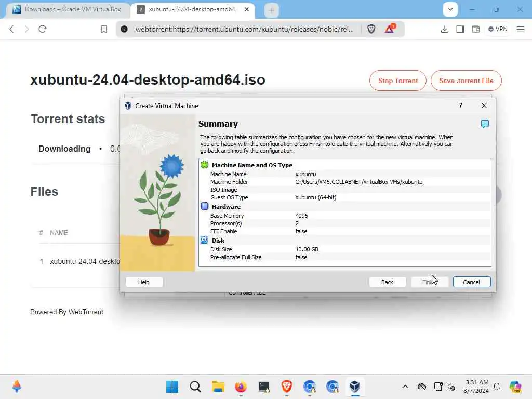This screenshot has width=532, height=399.
Task: Toggle the browser sidebar panel icon
Action: click(x=460, y=29)
